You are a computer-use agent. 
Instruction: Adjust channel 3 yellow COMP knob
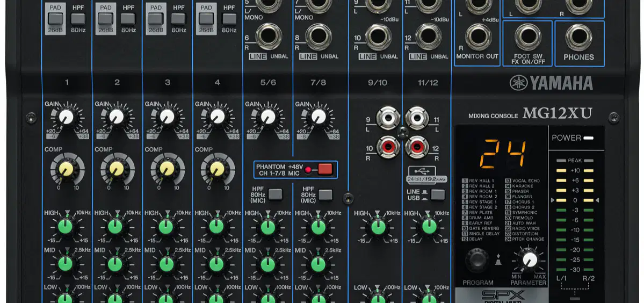coord(167,169)
